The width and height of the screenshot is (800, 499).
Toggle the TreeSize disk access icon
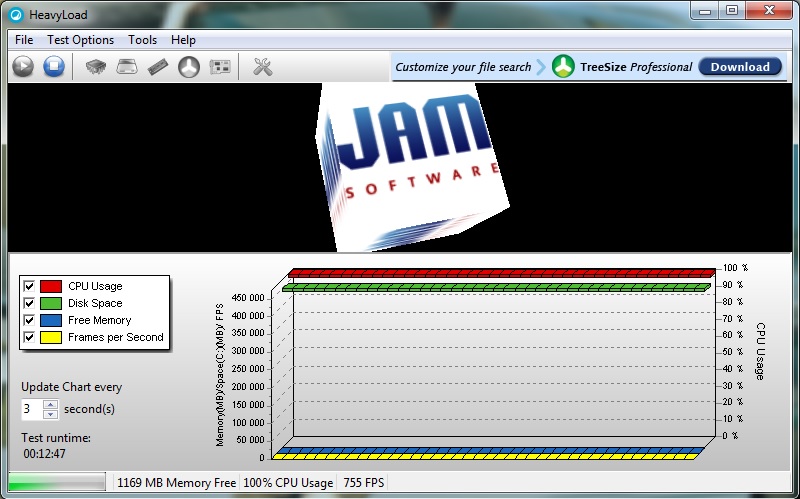(x=189, y=67)
